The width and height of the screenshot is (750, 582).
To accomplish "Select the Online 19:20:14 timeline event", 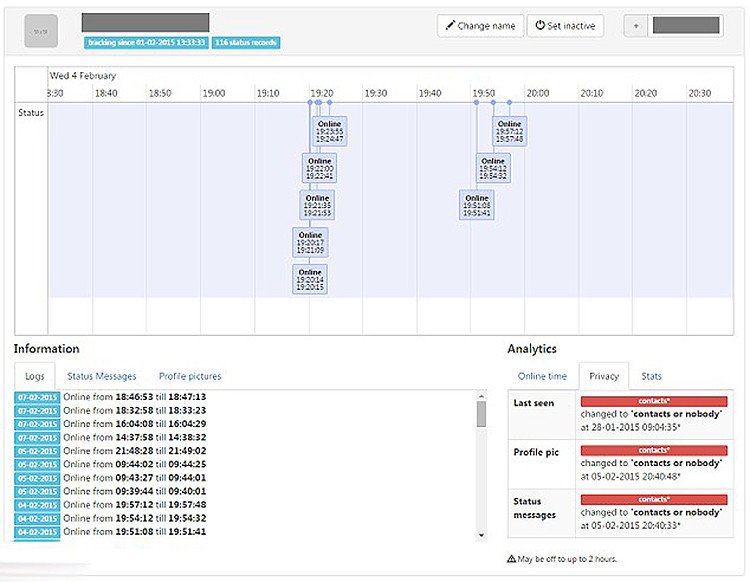I will pyautogui.click(x=310, y=279).
